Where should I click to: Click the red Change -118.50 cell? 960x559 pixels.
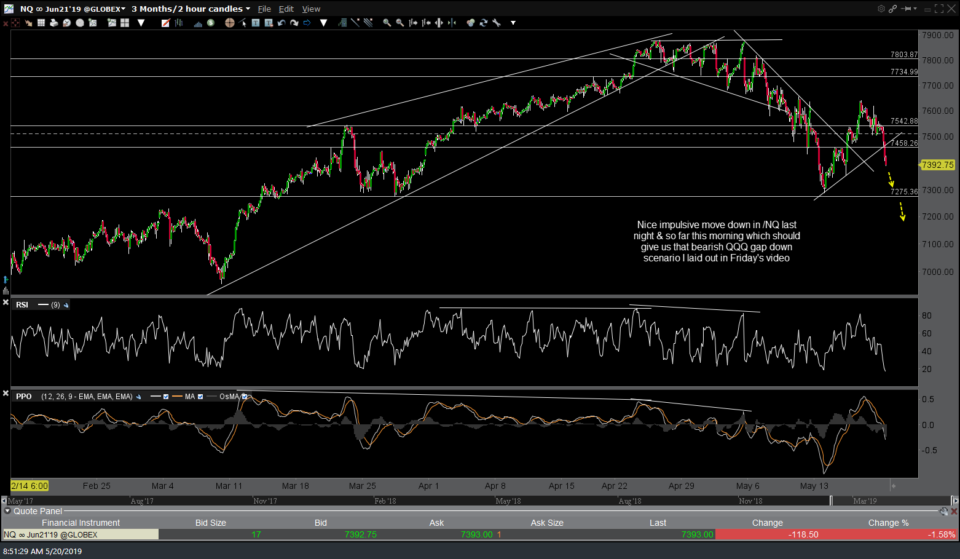coord(768,535)
